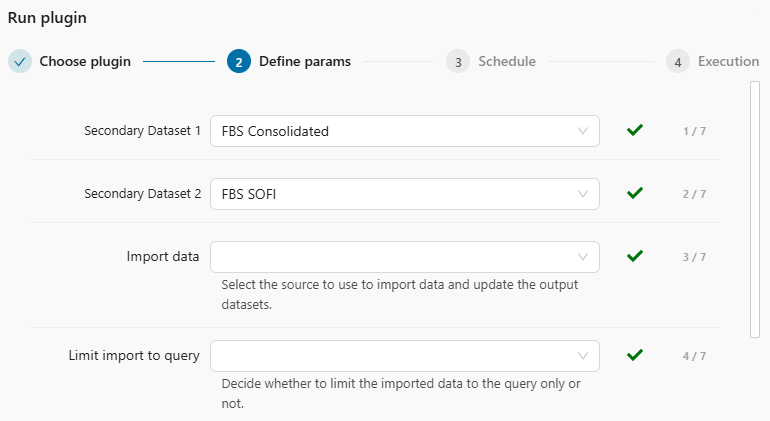Click the Choose plugin step checkmark icon

point(20,61)
